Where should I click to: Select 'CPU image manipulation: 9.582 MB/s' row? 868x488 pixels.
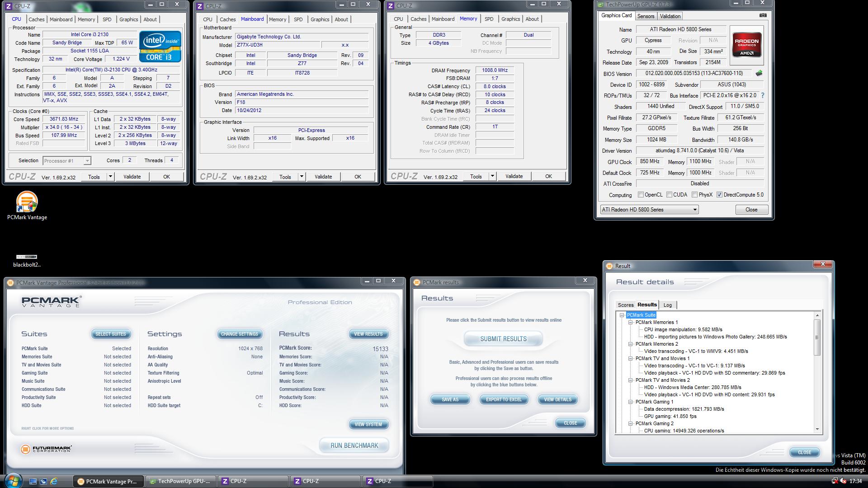tap(683, 329)
